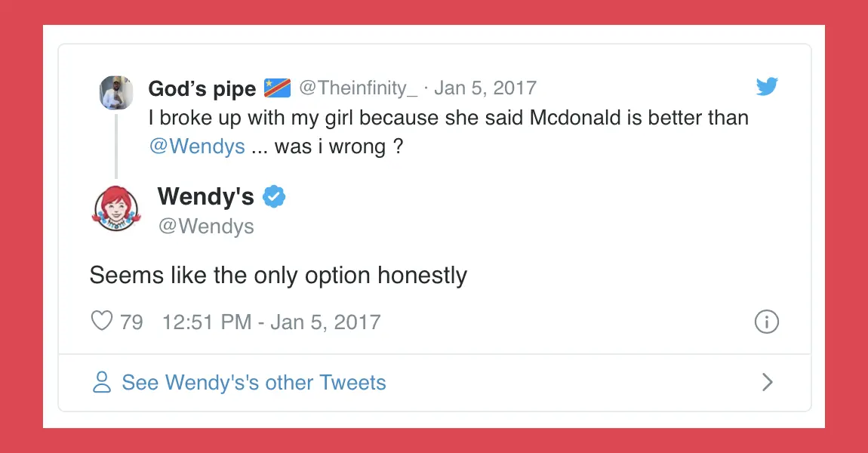Image resolution: width=868 pixels, height=453 pixels.
Task: Expand the right chevron arrow in the footer
Action: (767, 382)
